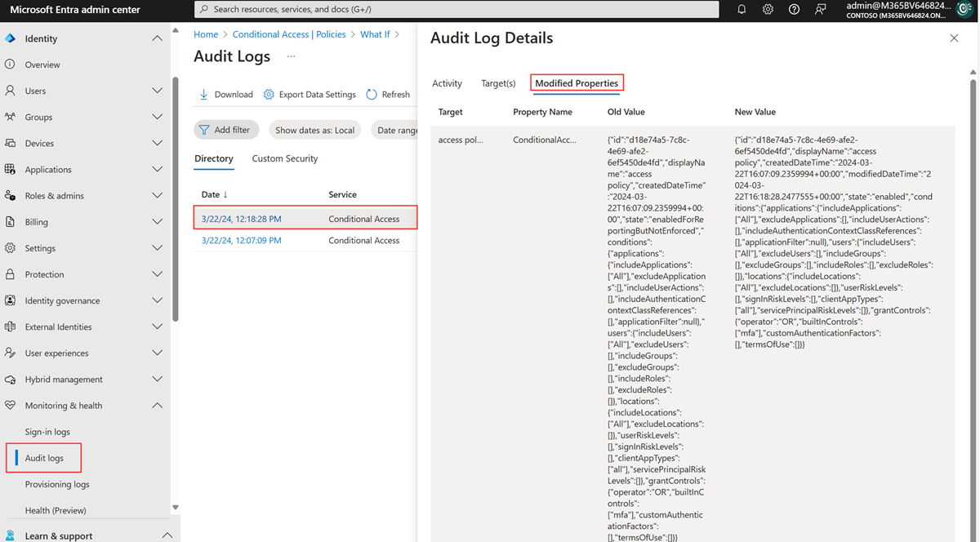Focus the search resources, services, and docs box

click(457, 9)
